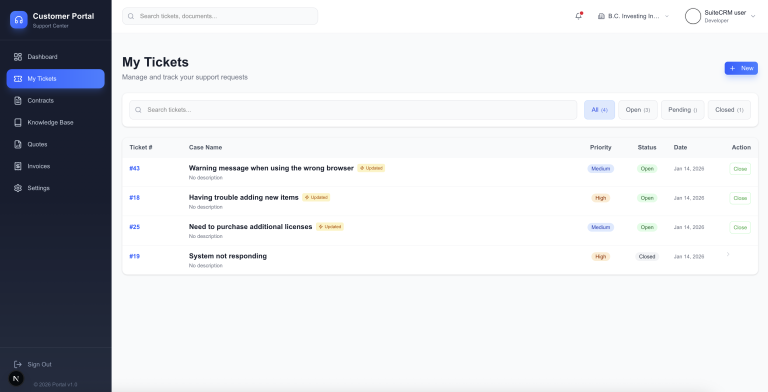The width and height of the screenshot is (768, 392).
Task: Close ticket Having trouble adding new items
Action: click(740, 198)
